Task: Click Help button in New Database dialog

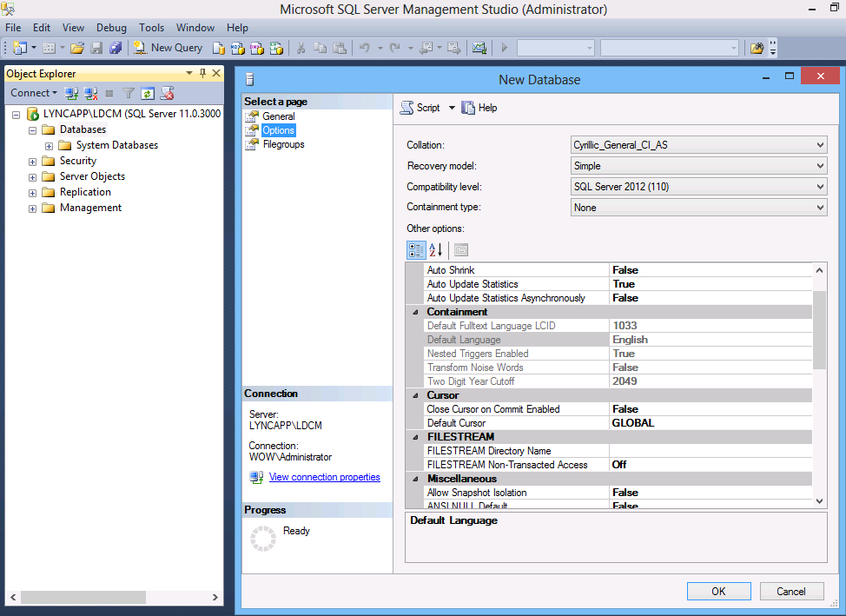Action: [x=479, y=108]
